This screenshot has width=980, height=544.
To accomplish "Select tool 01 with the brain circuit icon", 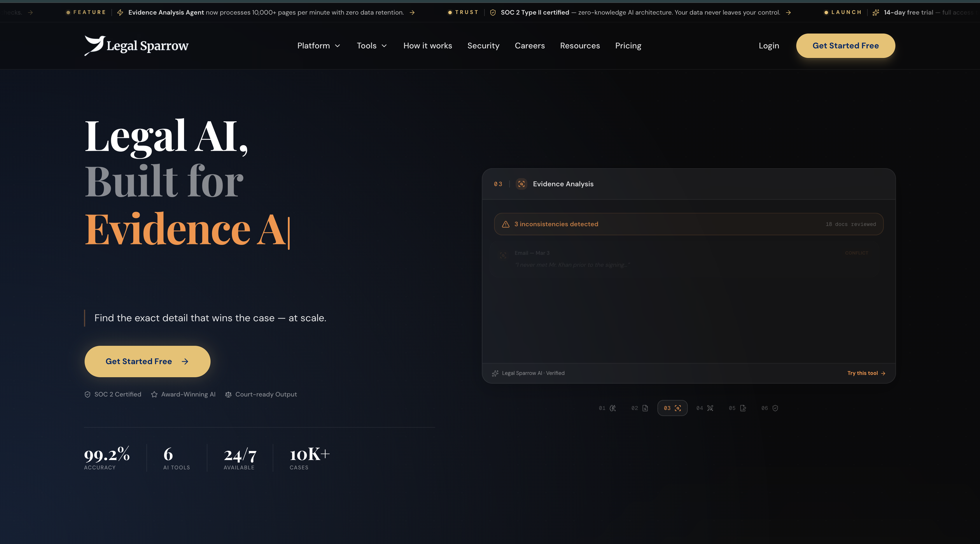I will coord(607,408).
